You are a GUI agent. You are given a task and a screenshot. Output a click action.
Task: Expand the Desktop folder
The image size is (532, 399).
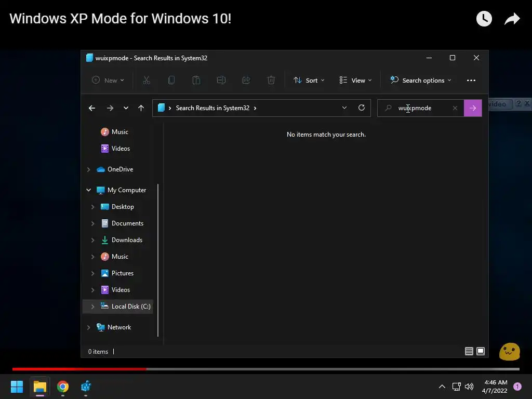coord(92,207)
